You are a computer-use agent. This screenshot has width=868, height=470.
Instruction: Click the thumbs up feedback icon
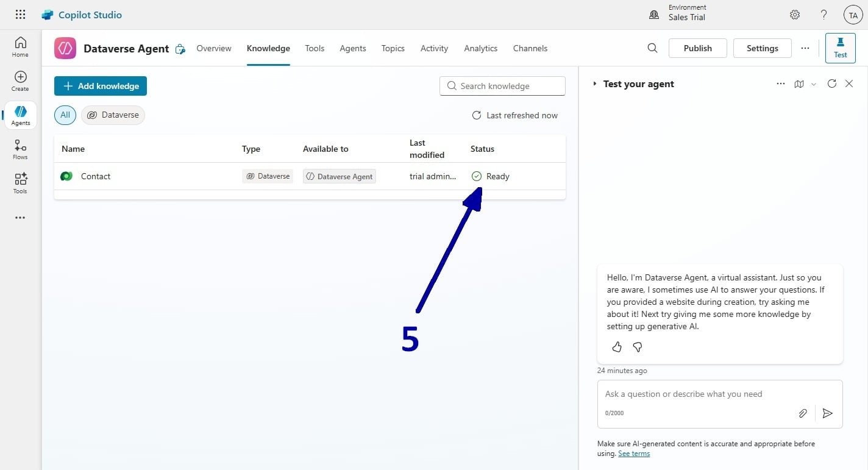pos(617,347)
